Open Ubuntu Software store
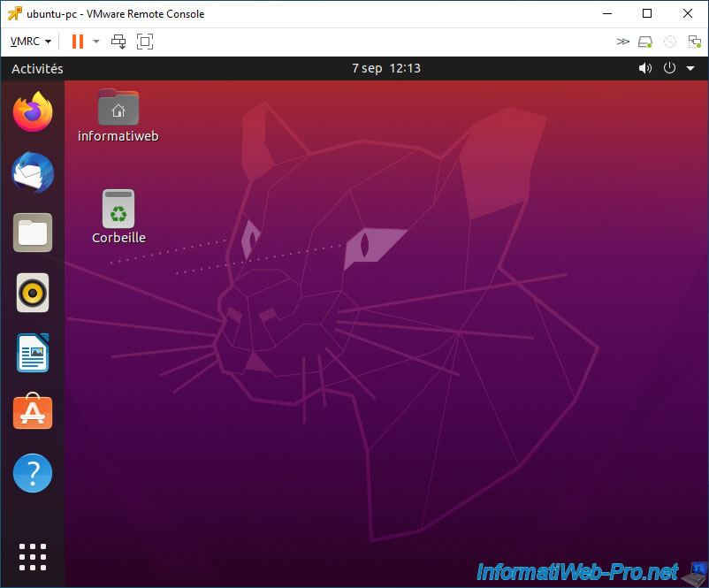 [x=33, y=411]
